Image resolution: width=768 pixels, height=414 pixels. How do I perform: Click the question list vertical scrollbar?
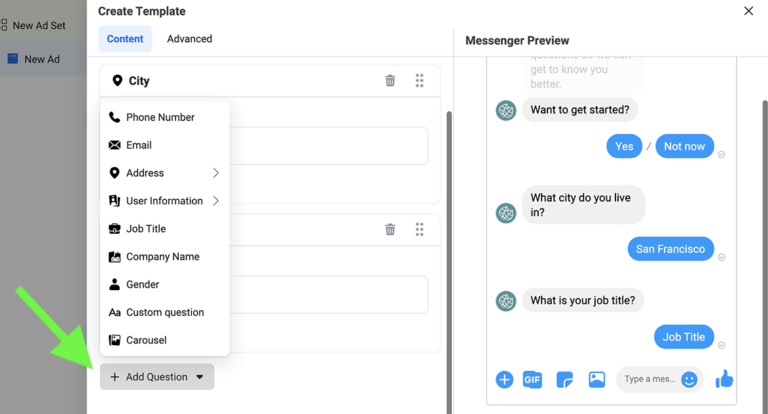[449, 262]
